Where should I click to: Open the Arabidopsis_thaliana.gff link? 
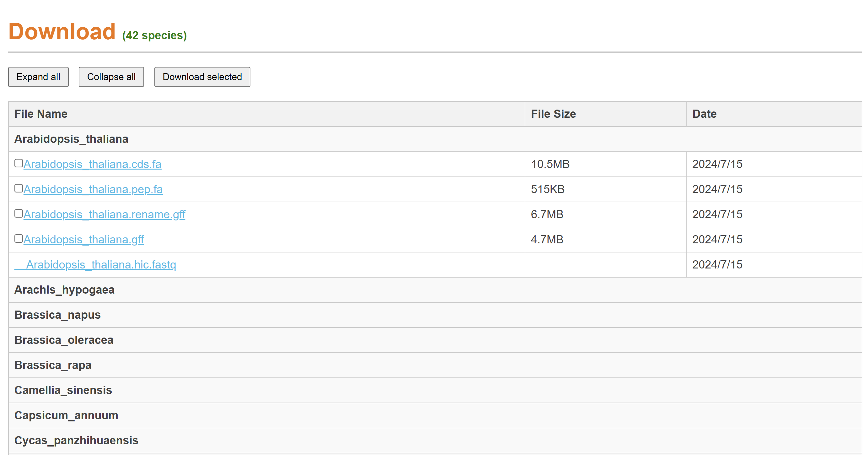[x=83, y=240]
